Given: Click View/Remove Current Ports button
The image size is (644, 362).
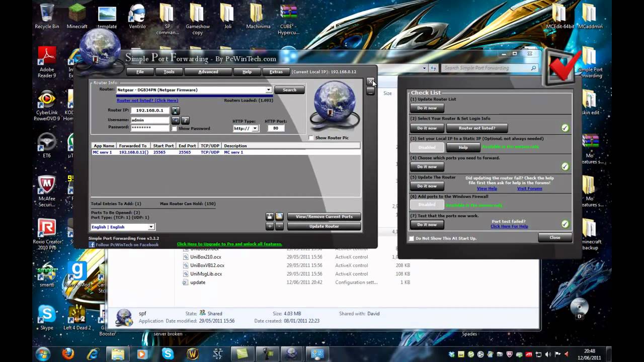Looking at the screenshot, I should (x=324, y=217).
